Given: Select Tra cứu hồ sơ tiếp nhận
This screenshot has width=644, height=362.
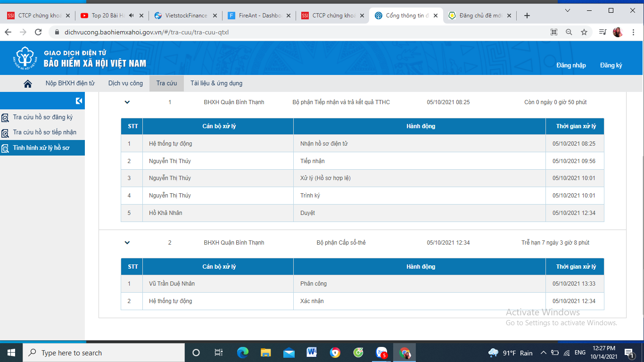Looking at the screenshot, I should point(44,132).
